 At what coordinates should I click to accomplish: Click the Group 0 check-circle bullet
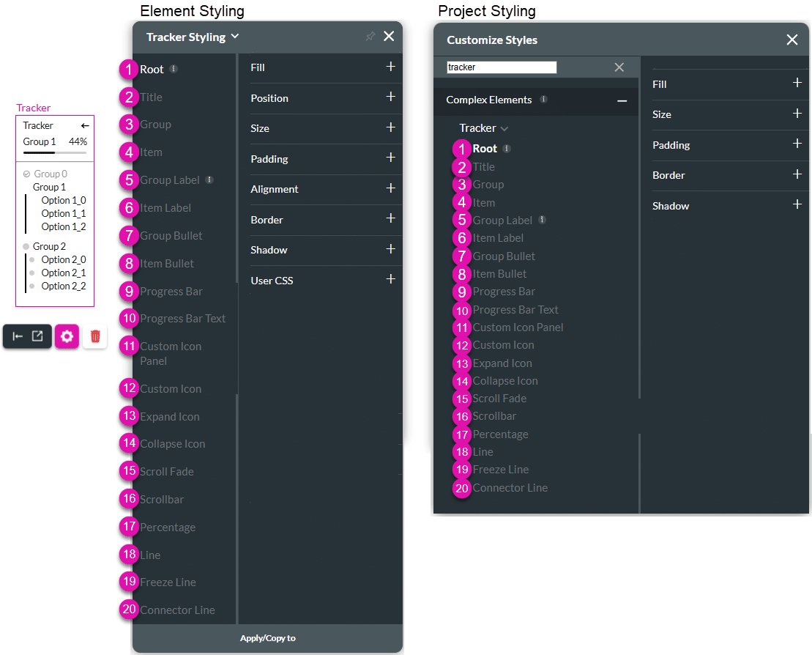pyautogui.click(x=27, y=174)
